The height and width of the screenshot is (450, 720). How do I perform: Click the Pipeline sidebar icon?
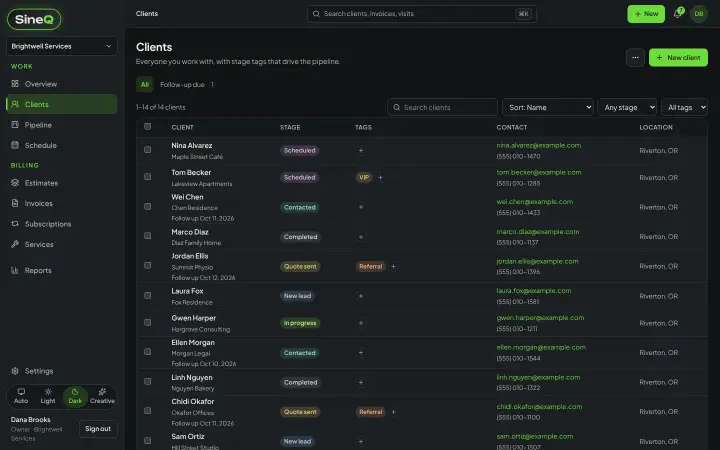pos(15,124)
